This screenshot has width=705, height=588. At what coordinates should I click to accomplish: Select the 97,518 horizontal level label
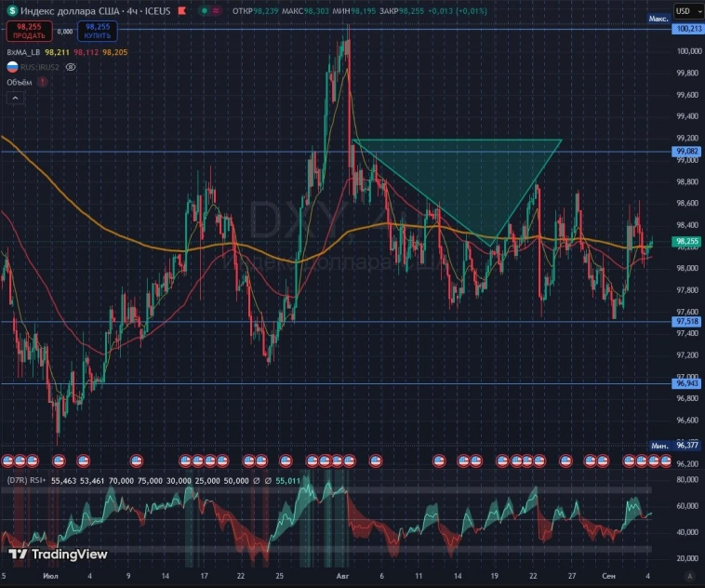[x=686, y=322]
